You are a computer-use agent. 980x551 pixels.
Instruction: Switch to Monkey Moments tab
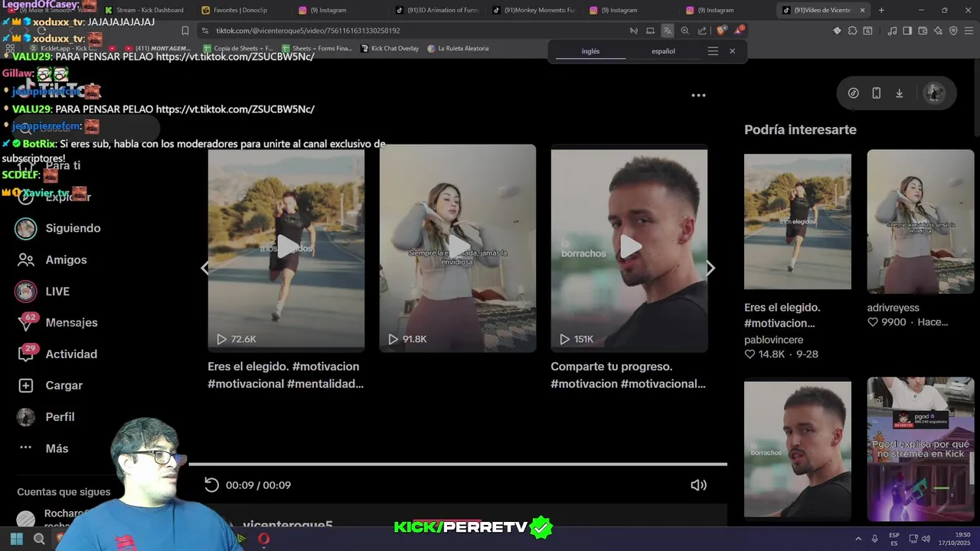point(533,10)
